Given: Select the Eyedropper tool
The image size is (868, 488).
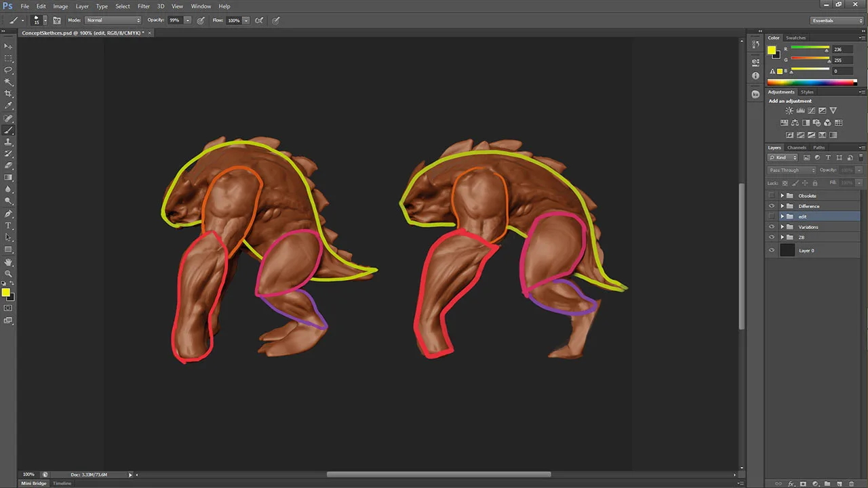Looking at the screenshot, I should tap(8, 106).
